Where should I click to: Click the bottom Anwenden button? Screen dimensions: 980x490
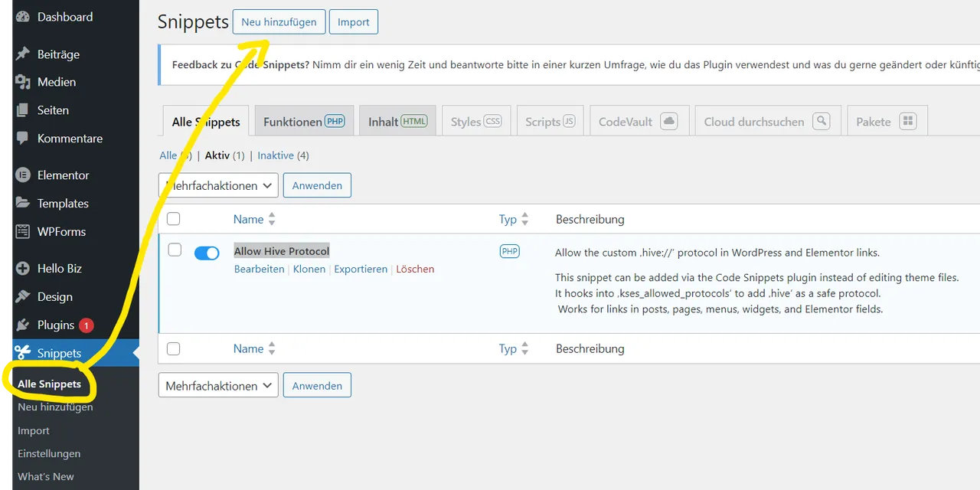pyautogui.click(x=317, y=386)
